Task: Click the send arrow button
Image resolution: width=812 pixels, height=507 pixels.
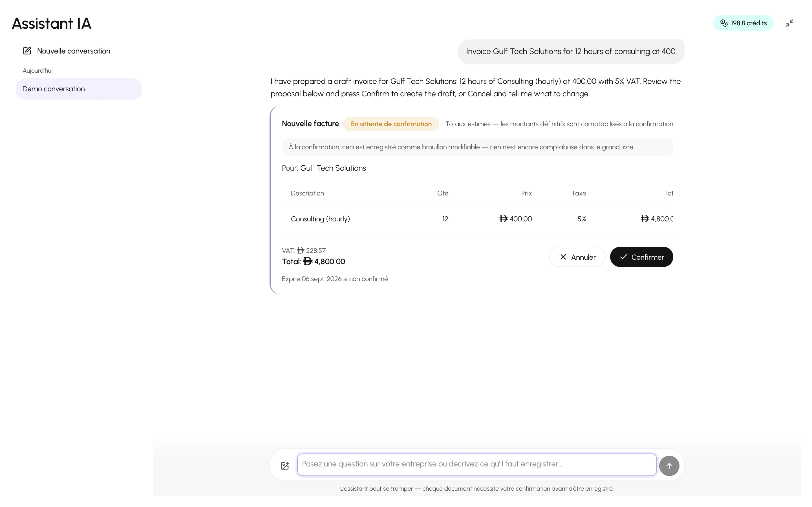Action: click(x=669, y=465)
